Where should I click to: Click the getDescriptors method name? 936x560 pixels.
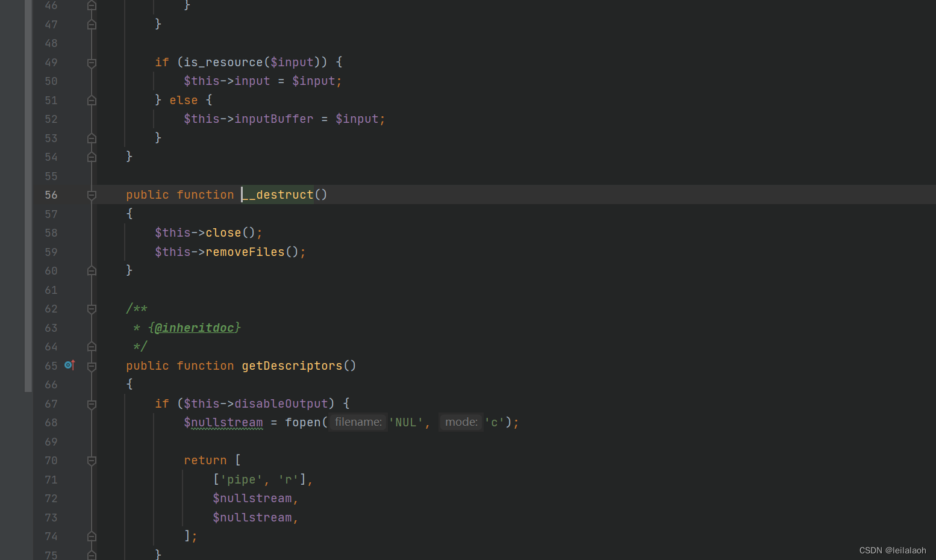coord(292,365)
